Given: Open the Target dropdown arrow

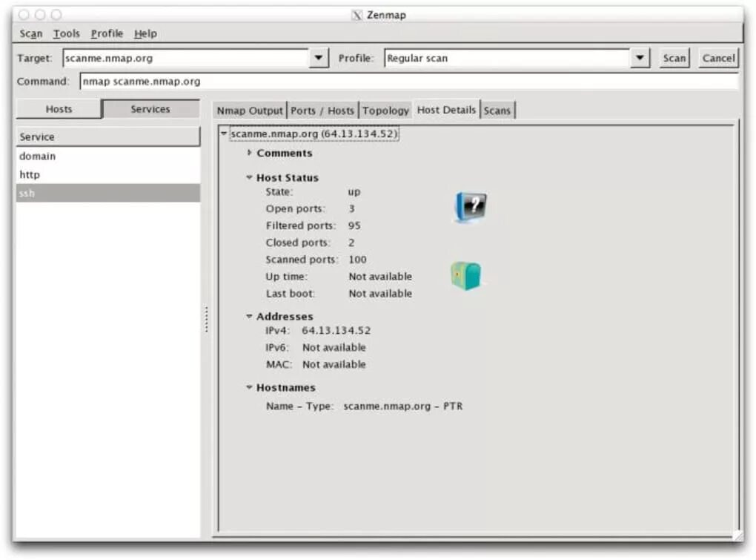Looking at the screenshot, I should pos(318,58).
